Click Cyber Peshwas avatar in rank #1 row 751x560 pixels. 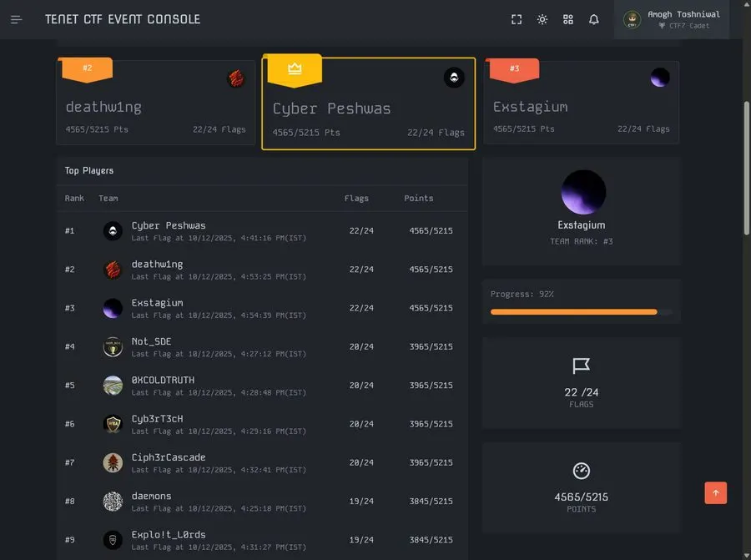point(113,231)
